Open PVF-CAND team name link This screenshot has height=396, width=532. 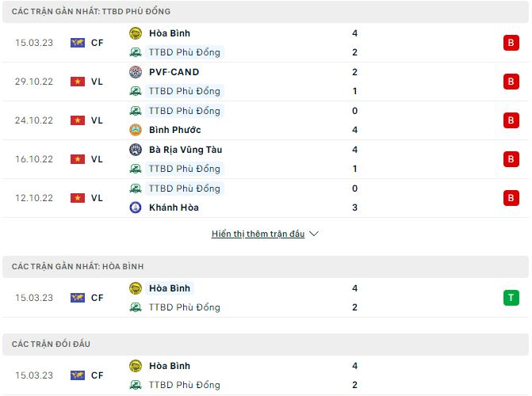click(x=174, y=72)
